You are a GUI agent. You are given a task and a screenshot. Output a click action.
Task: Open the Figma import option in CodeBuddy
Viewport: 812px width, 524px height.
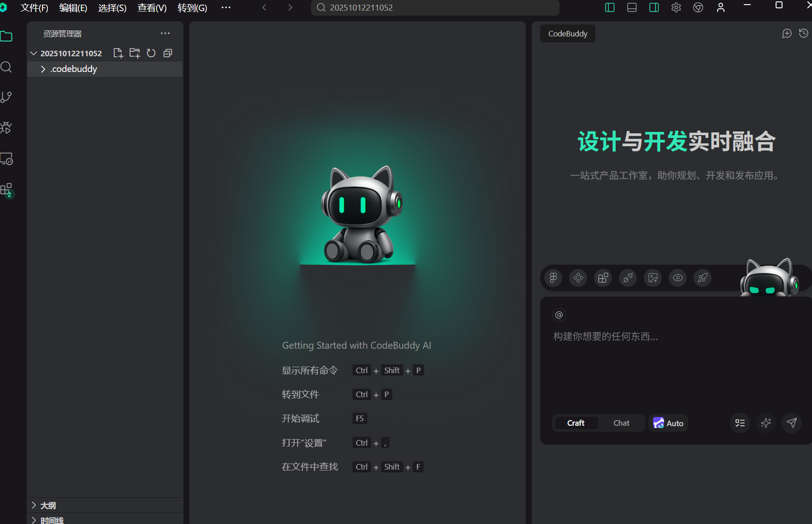[553, 278]
